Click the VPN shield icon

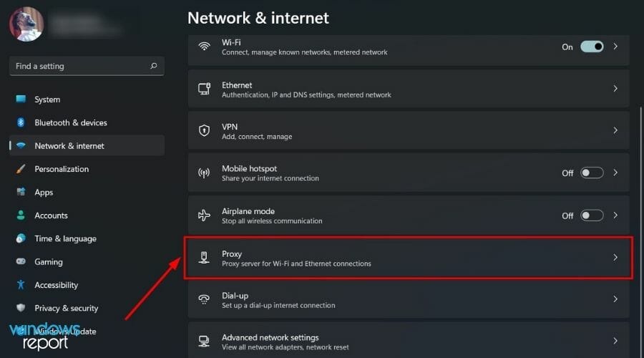205,131
